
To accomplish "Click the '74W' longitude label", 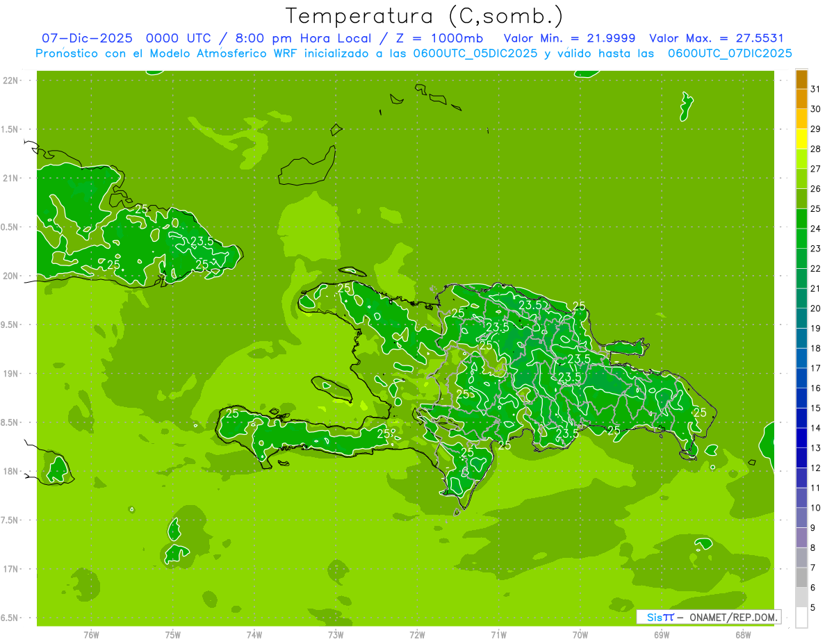I will pos(254,635).
